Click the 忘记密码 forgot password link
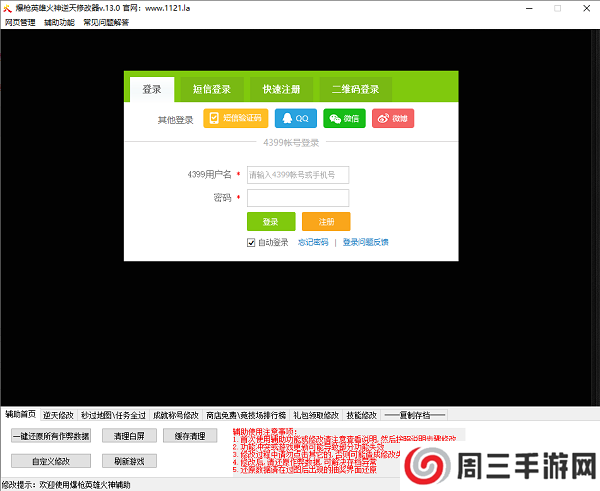The height and width of the screenshot is (491, 600). (x=313, y=242)
